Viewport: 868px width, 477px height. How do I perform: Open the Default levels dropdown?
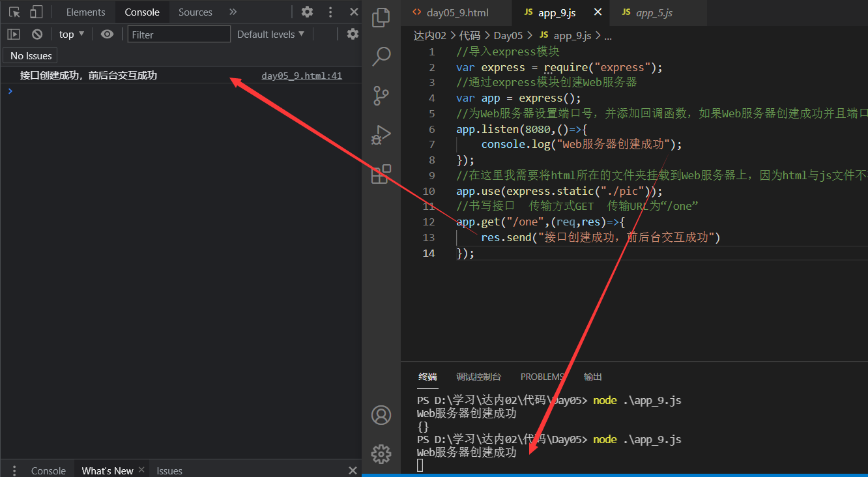click(x=270, y=34)
